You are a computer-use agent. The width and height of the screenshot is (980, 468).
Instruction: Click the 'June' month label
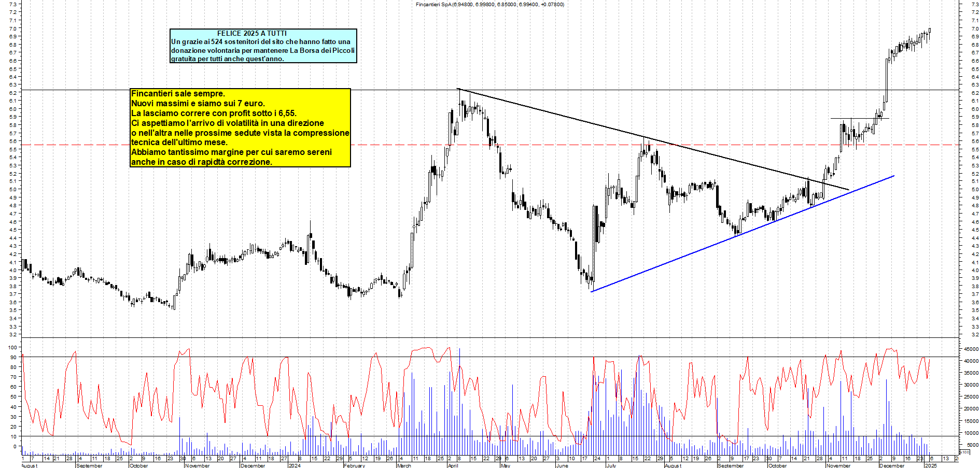pos(562,465)
